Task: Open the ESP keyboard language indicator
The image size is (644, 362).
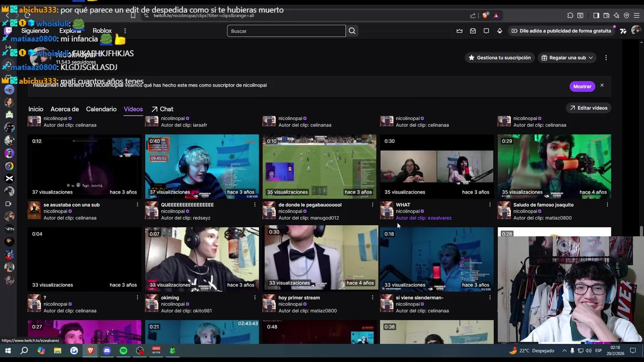Action: 599,350
